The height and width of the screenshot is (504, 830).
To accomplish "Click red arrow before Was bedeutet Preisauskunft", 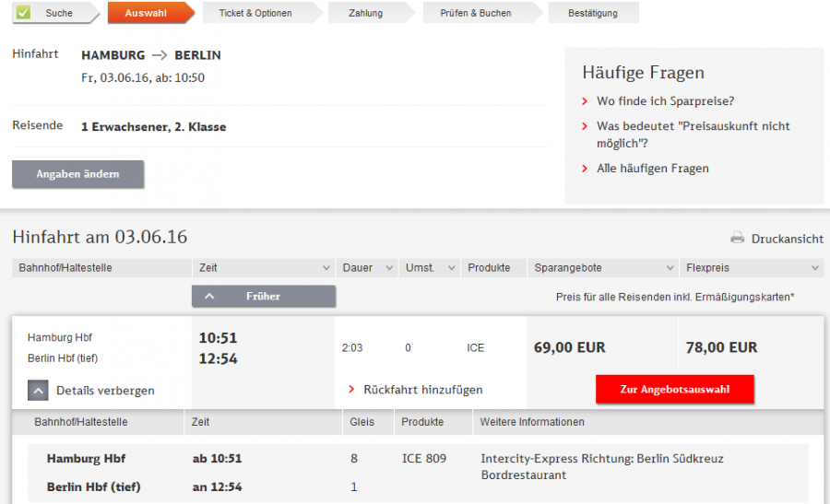I will 585,126.
